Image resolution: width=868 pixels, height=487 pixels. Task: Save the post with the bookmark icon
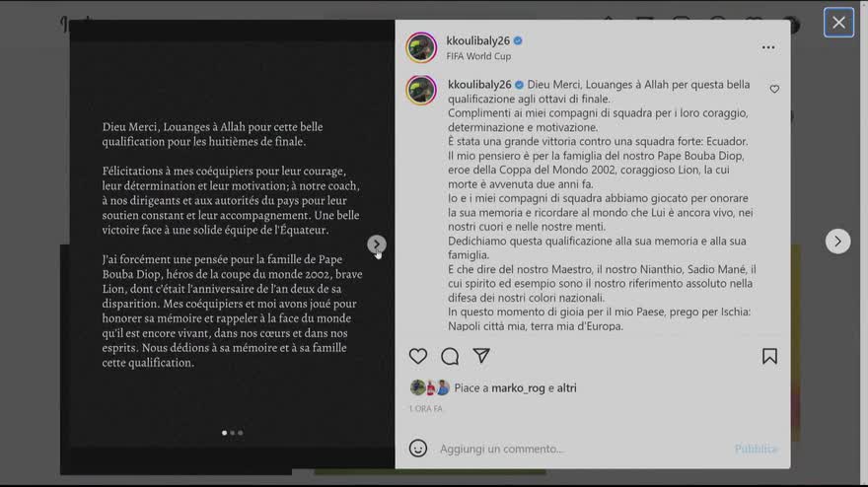(x=769, y=357)
